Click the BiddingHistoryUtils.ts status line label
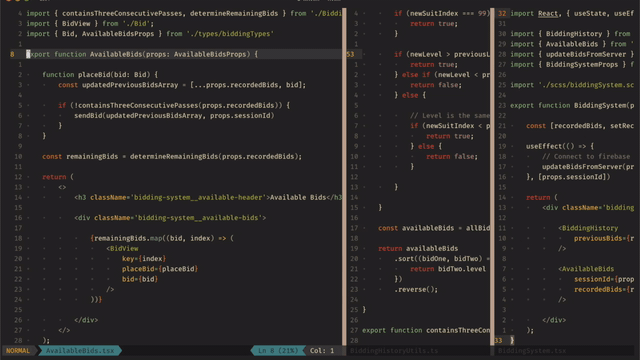640x360 pixels. pyautogui.click(x=394, y=351)
